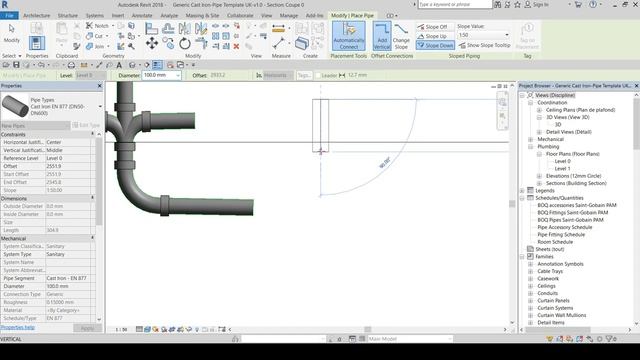This screenshot has width=640, height=360.
Task: Click the red Delete icon
Action: [x=236, y=47]
